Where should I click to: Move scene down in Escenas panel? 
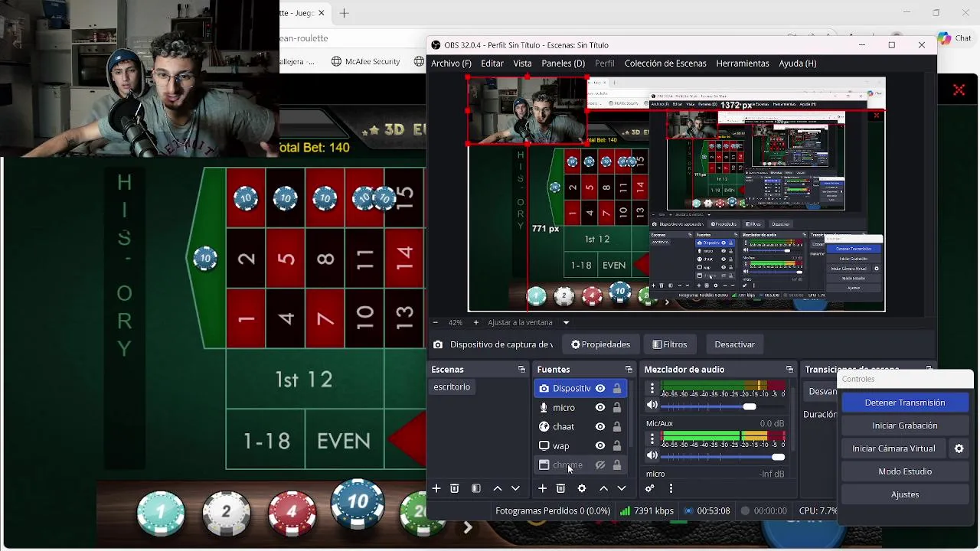coord(515,488)
